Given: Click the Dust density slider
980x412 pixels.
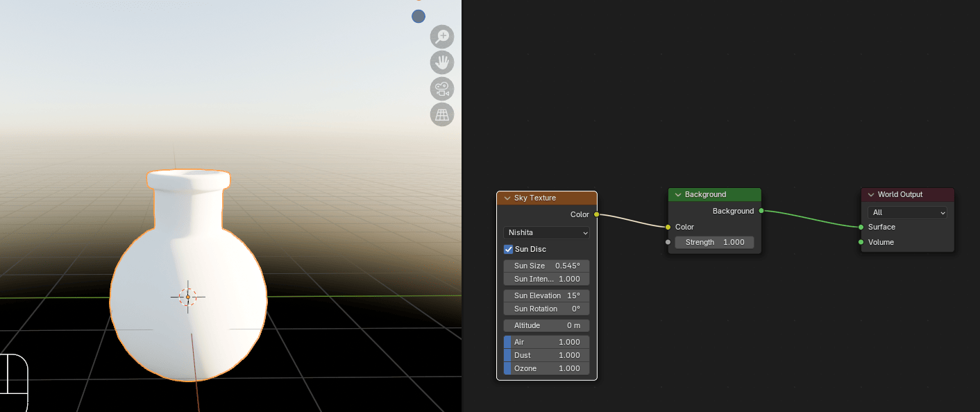Looking at the screenshot, I should point(547,355).
